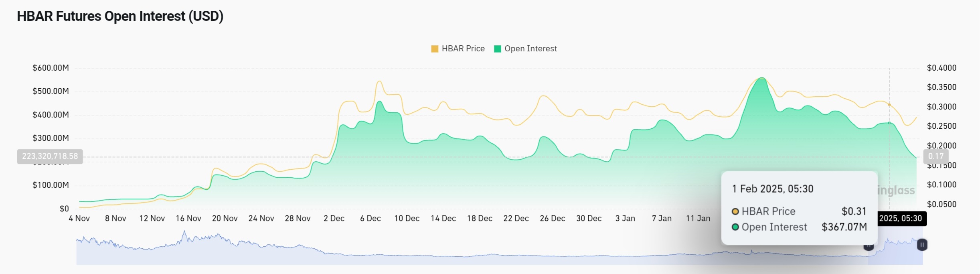
Task: Click the $600.00M label on left axis
Action: (51, 68)
